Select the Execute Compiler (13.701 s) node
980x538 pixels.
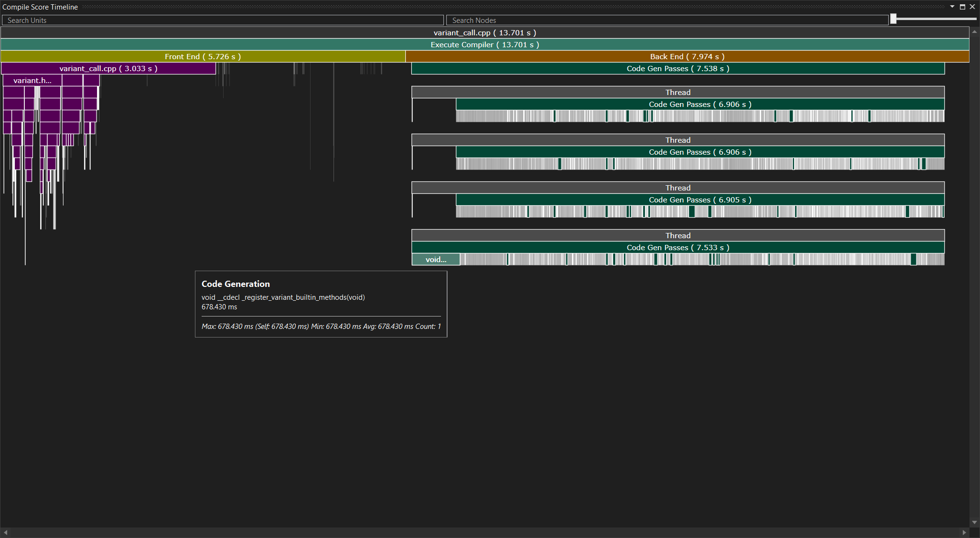485,44
